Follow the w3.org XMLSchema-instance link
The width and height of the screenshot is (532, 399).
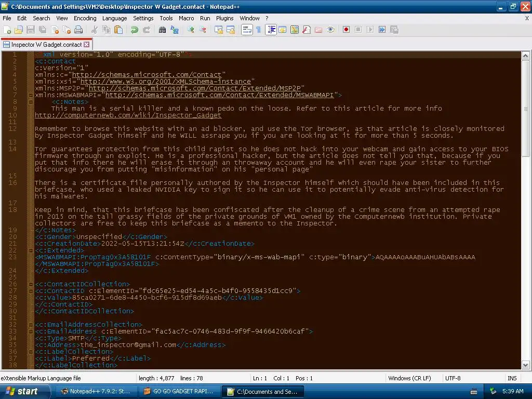tap(166, 82)
